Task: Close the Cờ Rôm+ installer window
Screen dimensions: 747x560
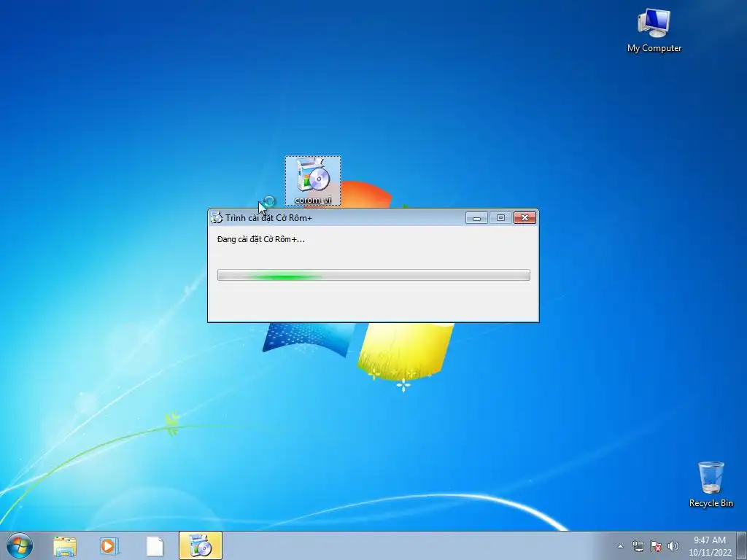Action: point(525,217)
